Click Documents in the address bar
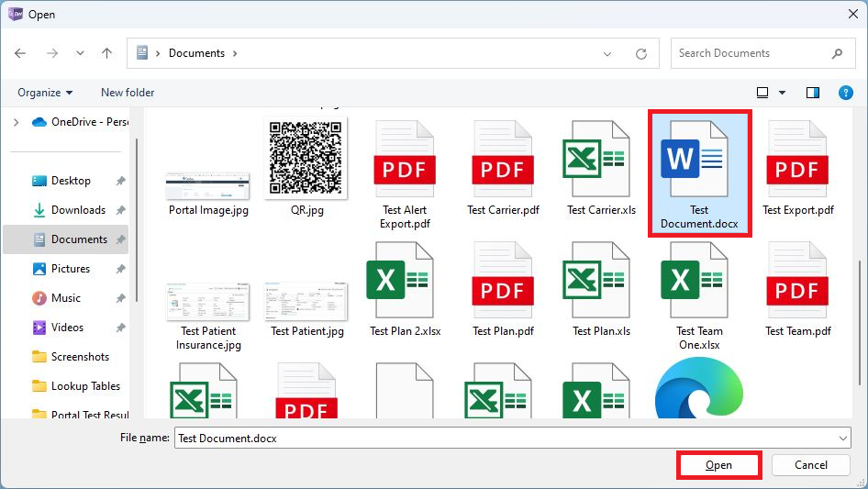Screen dimensions: 868x489 [196, 53]
